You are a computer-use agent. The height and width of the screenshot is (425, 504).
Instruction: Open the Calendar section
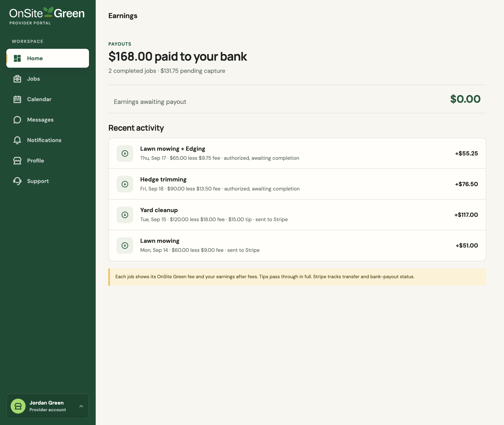click(x=47, y=99)
